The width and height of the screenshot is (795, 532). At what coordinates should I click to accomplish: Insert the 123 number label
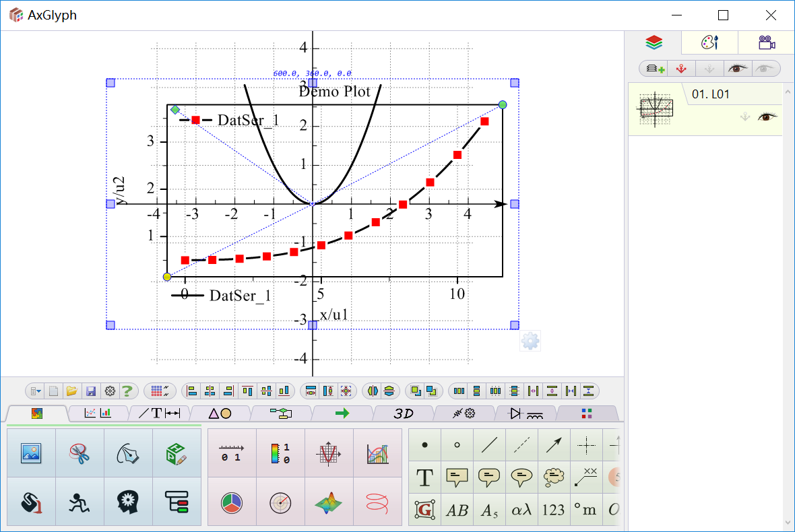coord(554,510)
